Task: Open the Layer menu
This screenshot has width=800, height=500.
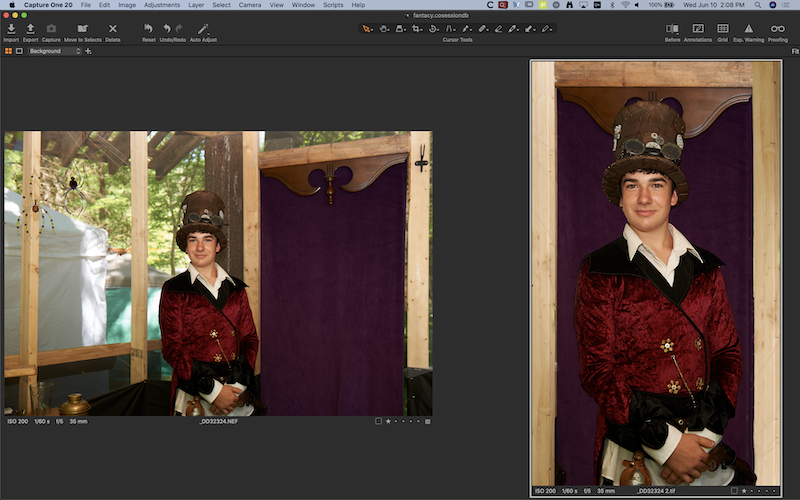Action: (x=196, y=5)
